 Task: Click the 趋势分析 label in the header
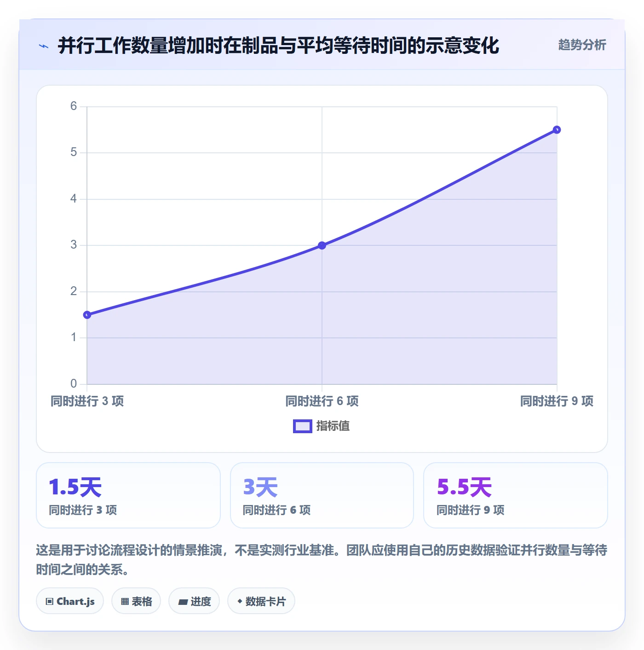pyautogui.click(x=582, y=45)
